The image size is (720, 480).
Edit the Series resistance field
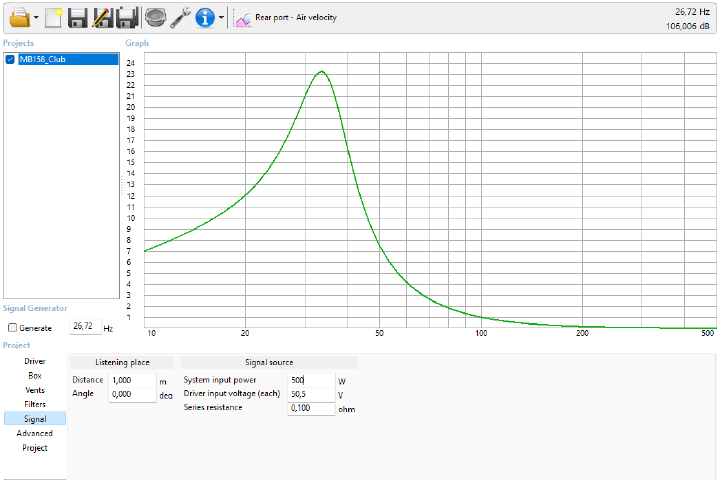[311, 408]
